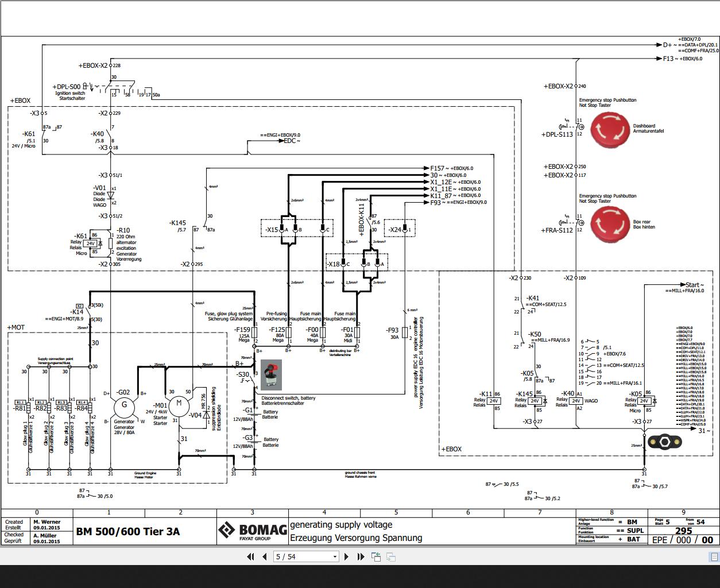Jump to last page with double-right arrow icon
Image resolution: width=720 pixels, height=588 pixels.
point(360,556)
